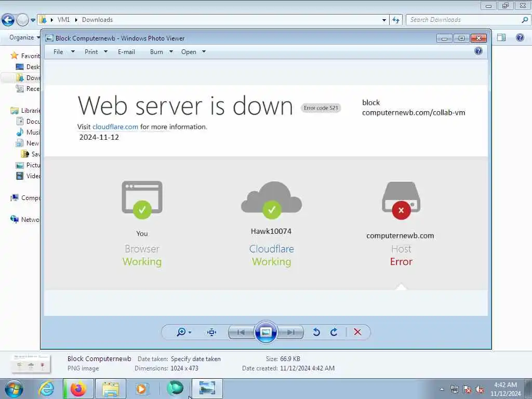Viewport: 532px width, 399px height.
Task: Click the search magnifier icon in Explorer
Action: [x=525, y=20]
